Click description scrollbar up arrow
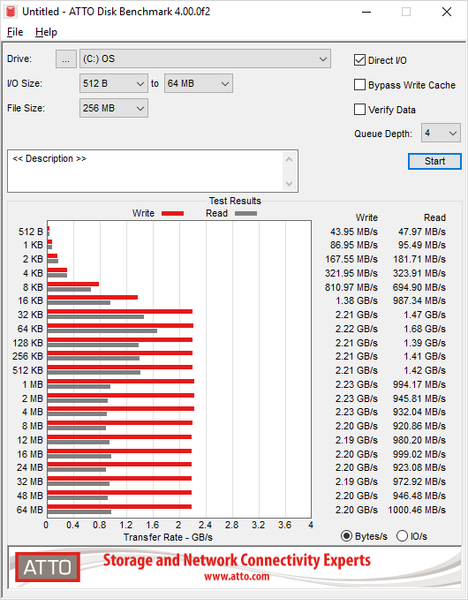Viewport: 468px width, 600px height. point(289,159)
